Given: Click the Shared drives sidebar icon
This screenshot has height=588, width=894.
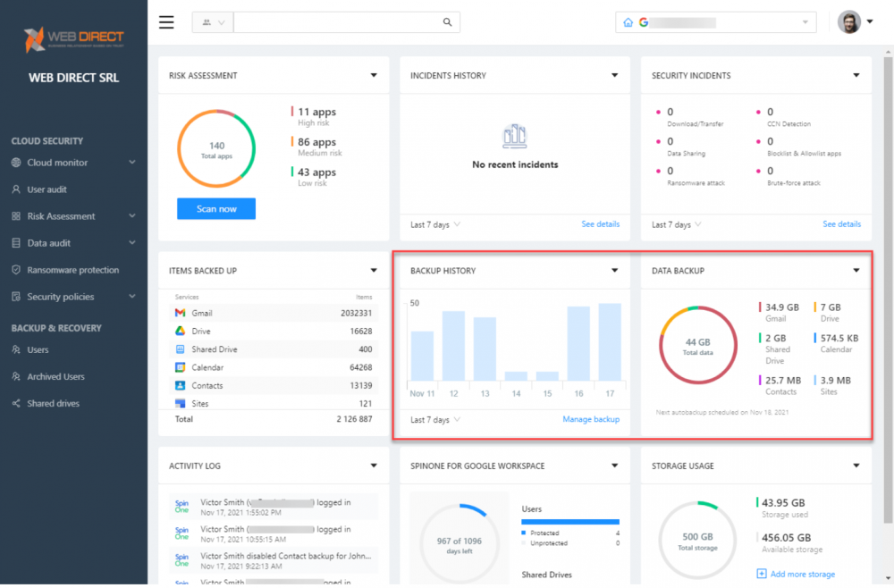Looking at the screenshot, I should (x=16, y=404).
